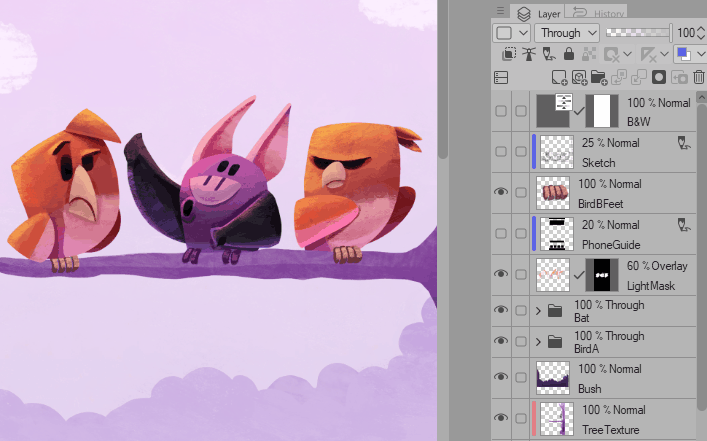The width and height of the screenshot is (707, 441).
Task: Open the Through blending mode dropdown
Action: pos(565,32)
